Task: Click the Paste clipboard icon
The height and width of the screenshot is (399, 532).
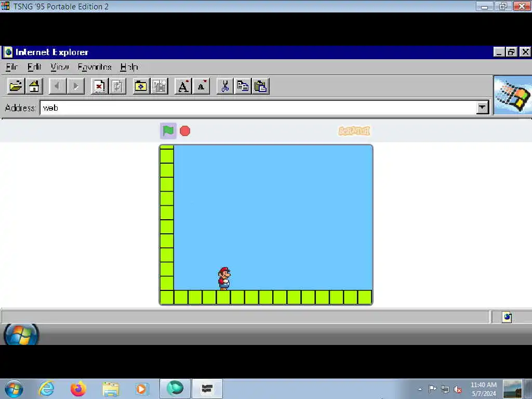Action: pos(261,86)
